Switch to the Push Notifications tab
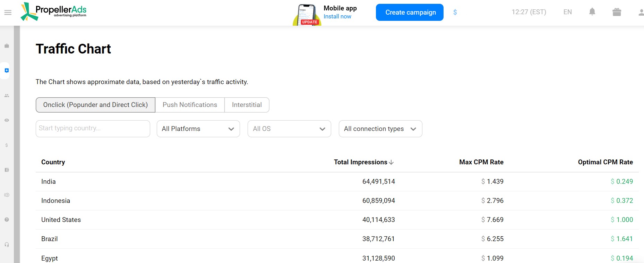 click(x=190, y=105)
